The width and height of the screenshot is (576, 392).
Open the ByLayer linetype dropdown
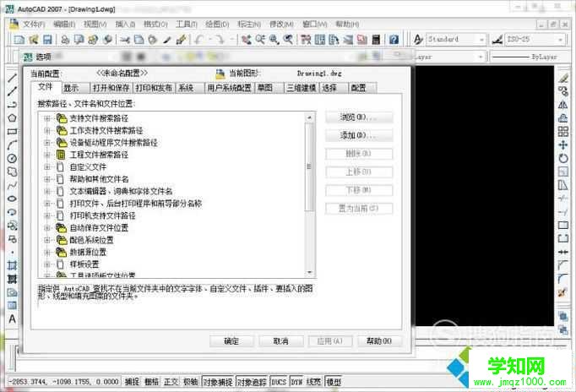[x=527, y=57]
